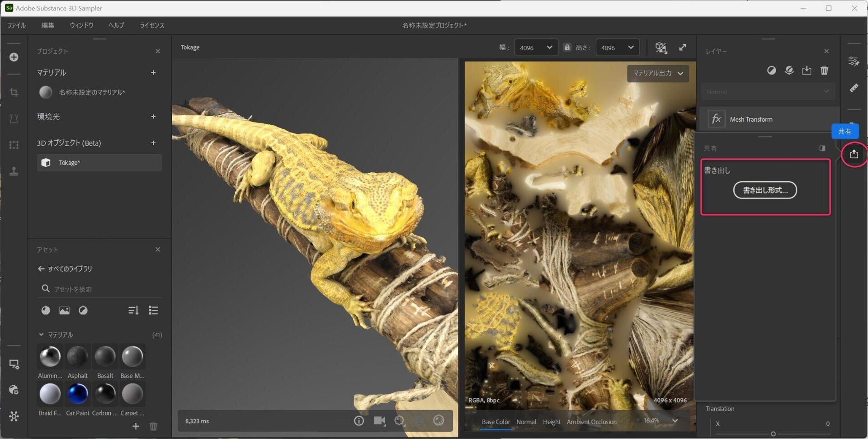Toggle the Share panel dock icon
Viewport: 868px width, 439px height.
coord(822,148)
